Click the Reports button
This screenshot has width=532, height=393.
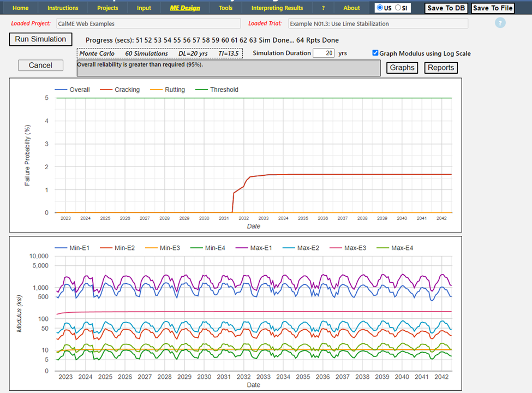441,68
